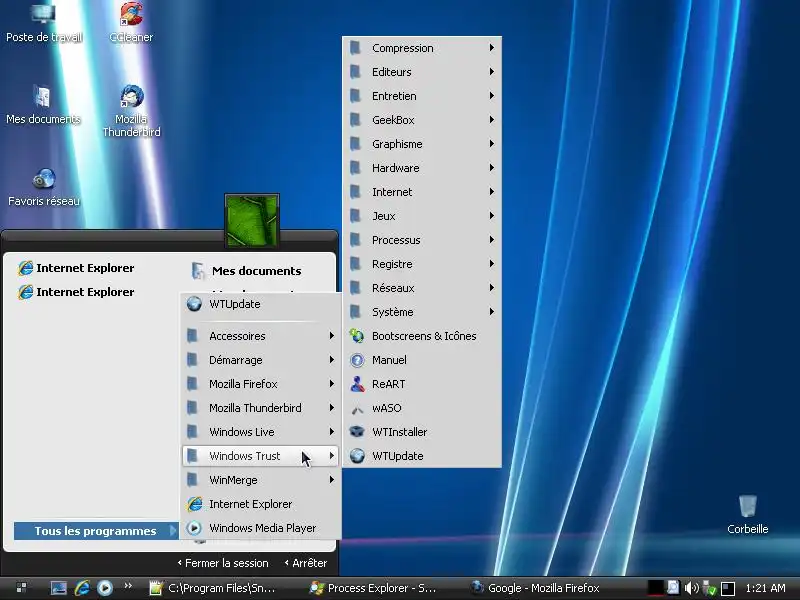The height and width of the screenshot is (600, 800).
Task: Launch ReART from Windows Trust menu
Action: [x=422, y=384]
